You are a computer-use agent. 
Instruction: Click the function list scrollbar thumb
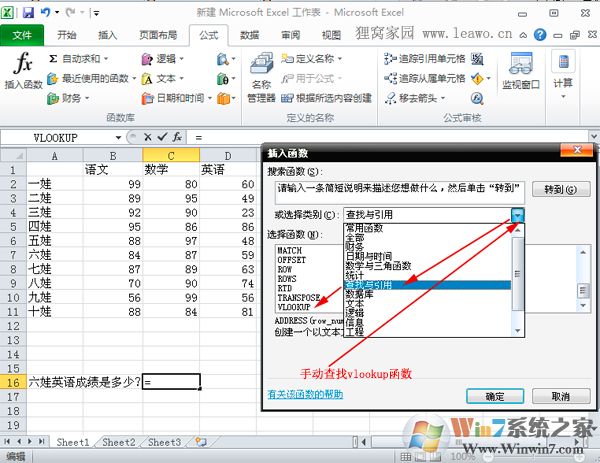(x=583, y=291)
